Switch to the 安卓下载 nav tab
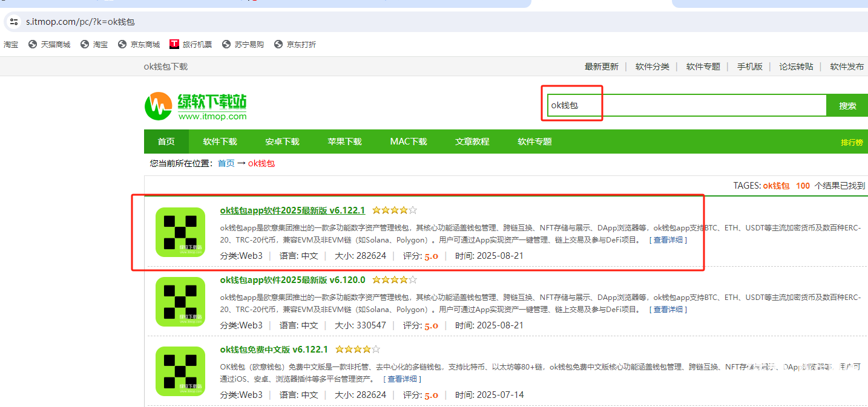This screenshot has width=868, height=407. click(282, 142)
